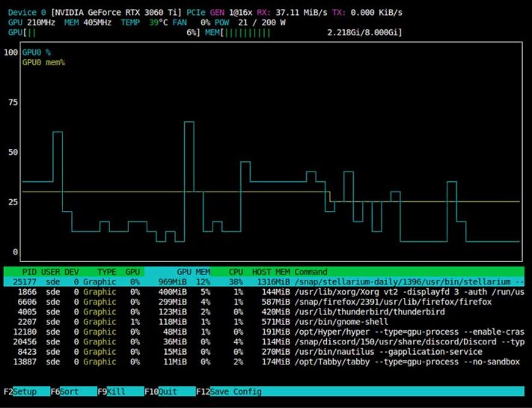This screenshot has width=532, height=408.
Task: Click the GPU0 mem% legend label
Action: 43,62
